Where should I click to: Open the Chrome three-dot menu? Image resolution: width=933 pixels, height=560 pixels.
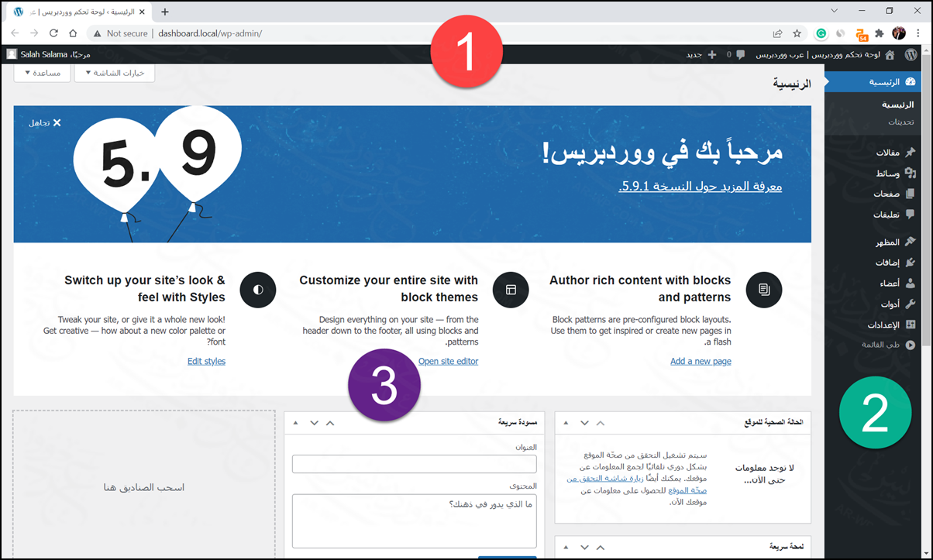[x=918, y=33]
